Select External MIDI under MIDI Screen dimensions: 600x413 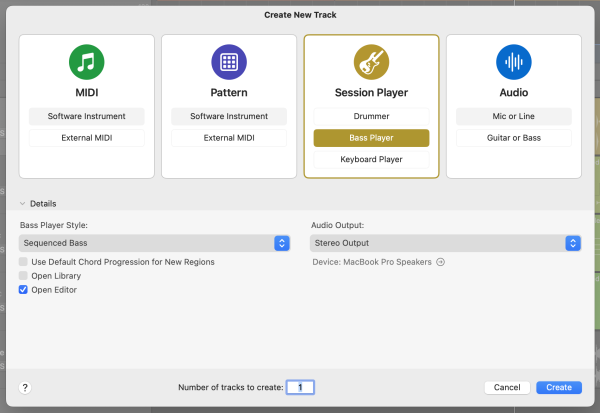click(x=86, y=138)
